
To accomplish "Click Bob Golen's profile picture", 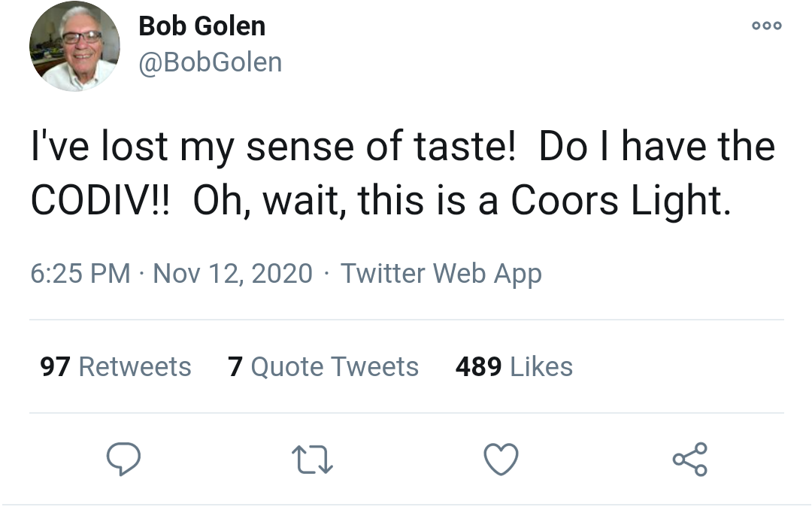I will [74, 45].
